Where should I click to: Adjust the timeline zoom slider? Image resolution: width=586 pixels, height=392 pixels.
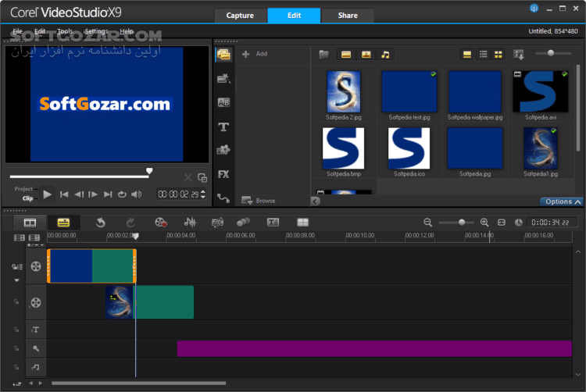pyautogui.click(x=462, y=223)
